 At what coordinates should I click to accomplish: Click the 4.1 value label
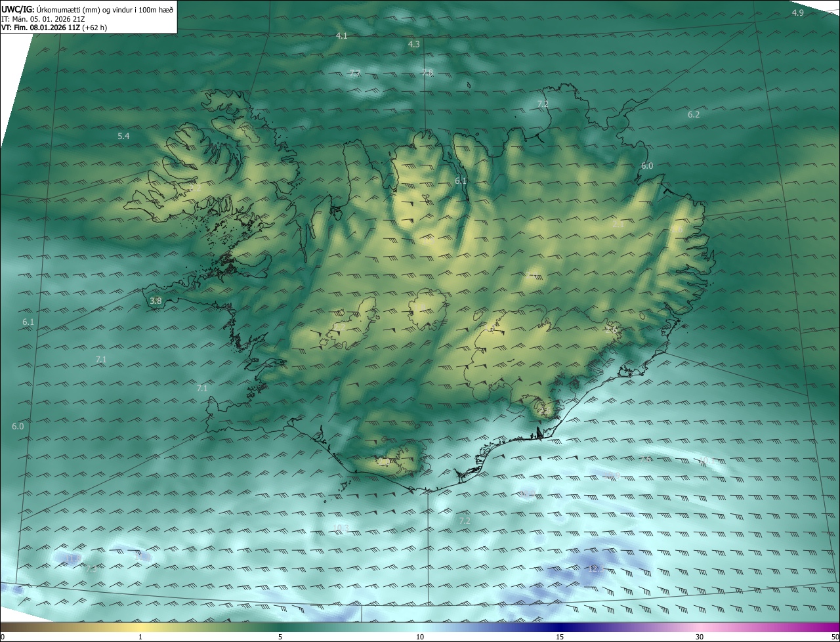click(x=341, y=35)
